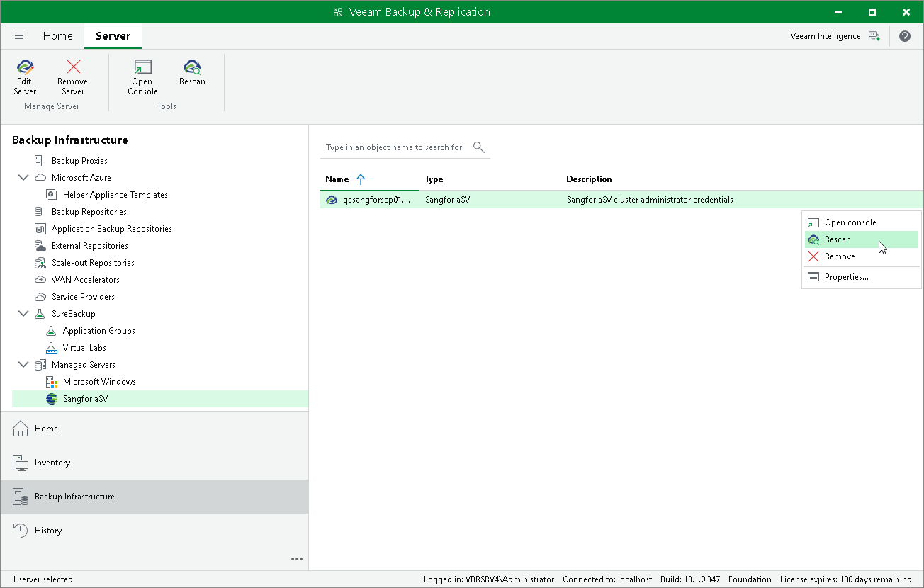Click the help question mark icon
Viewport: 924px width, 588px height.
pyautogui.click(x=905, y=36)
